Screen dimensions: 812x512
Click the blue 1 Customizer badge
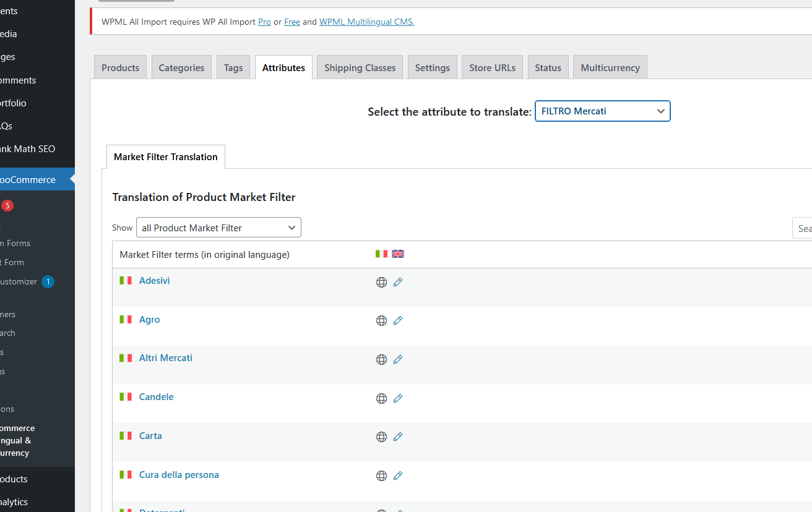coord(48,282)
